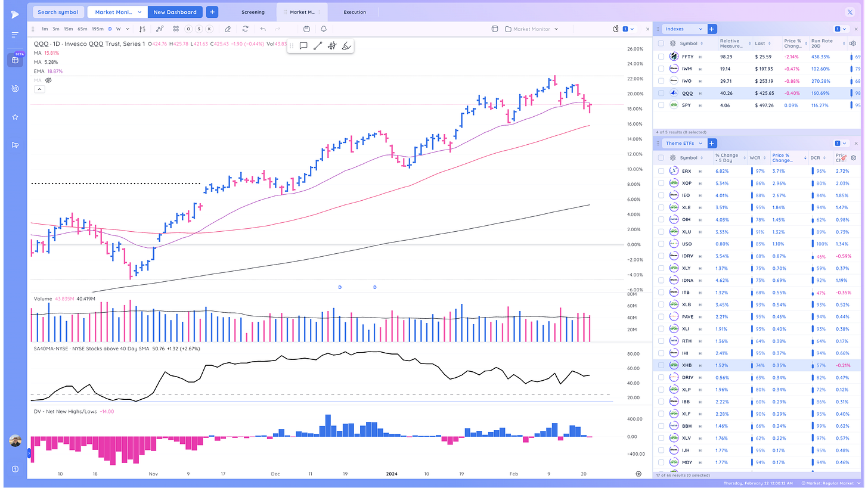Click the circled S toolbar button
The image size is (868, 488).
199,29
